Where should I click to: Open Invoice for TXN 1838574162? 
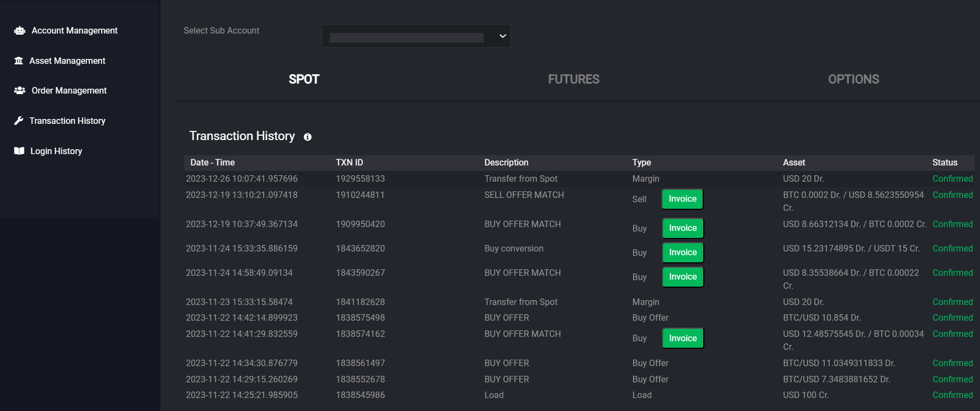coord(683,339)
